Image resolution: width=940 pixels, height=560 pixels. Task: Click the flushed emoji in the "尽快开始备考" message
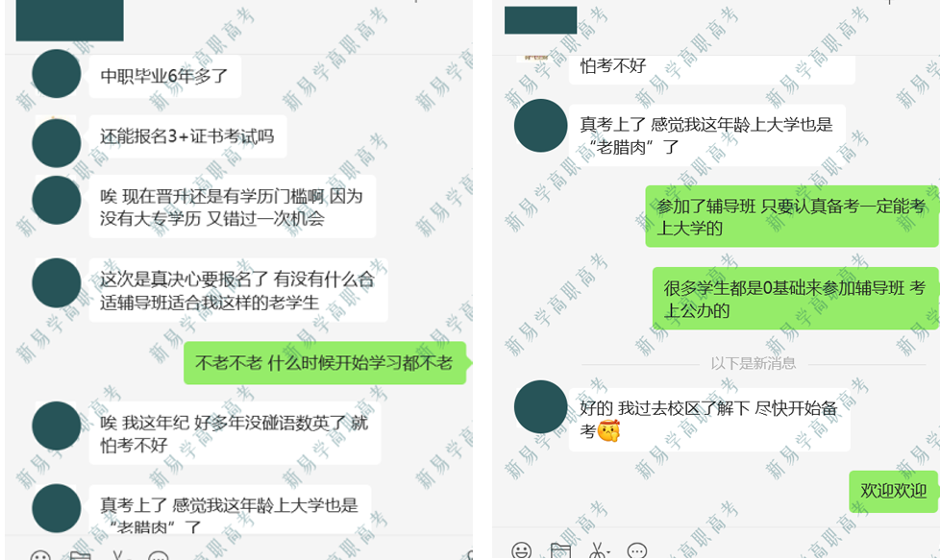click(x=607, y=430)
